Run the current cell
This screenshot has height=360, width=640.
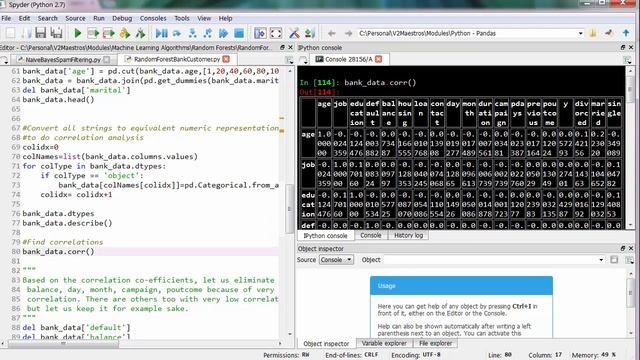93,33
